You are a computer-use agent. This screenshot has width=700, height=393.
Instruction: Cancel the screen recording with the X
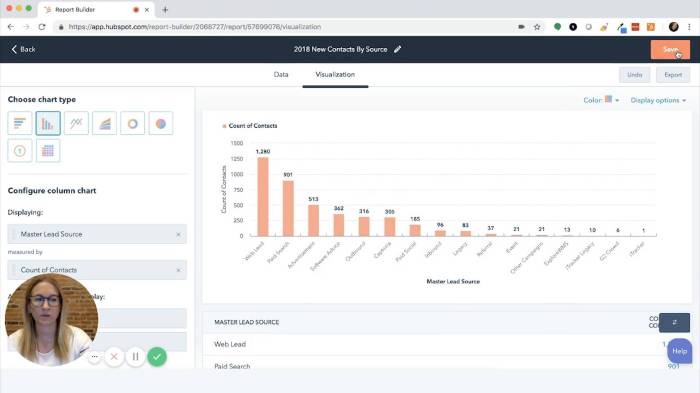[114, 356]
